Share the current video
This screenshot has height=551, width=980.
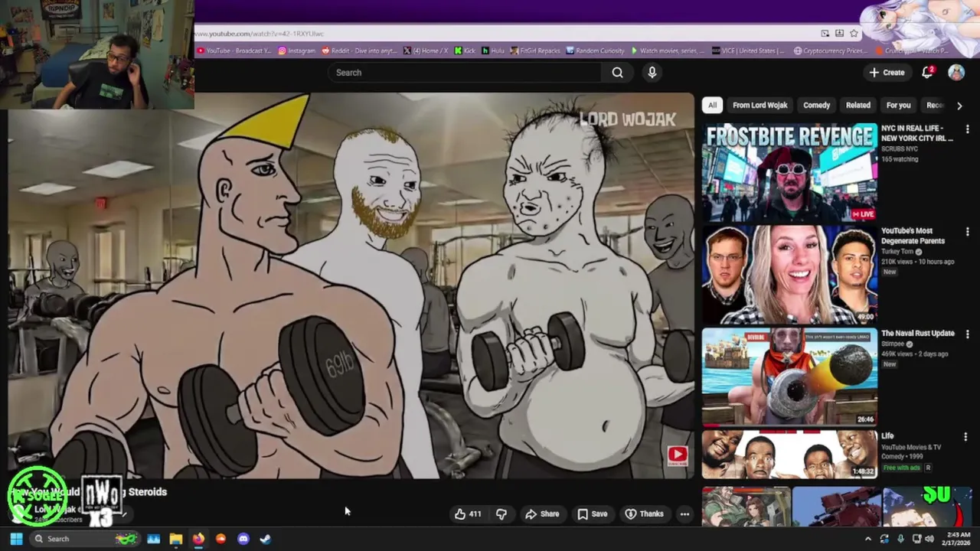coord(542,514)
